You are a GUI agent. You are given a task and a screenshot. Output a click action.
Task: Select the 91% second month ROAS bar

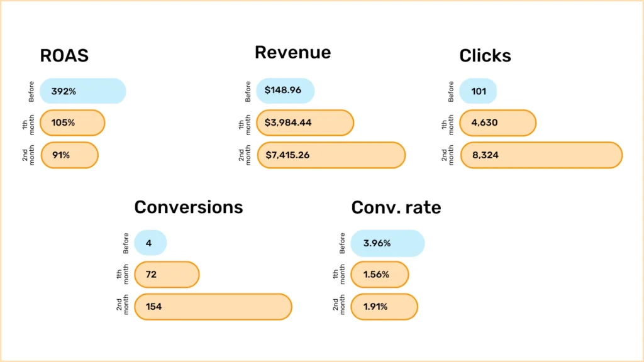[x=69, y=155]
